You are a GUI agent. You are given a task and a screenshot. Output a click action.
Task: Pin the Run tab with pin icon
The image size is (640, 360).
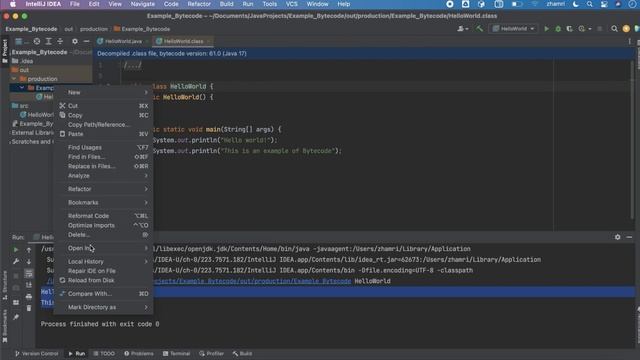(16, 317)
